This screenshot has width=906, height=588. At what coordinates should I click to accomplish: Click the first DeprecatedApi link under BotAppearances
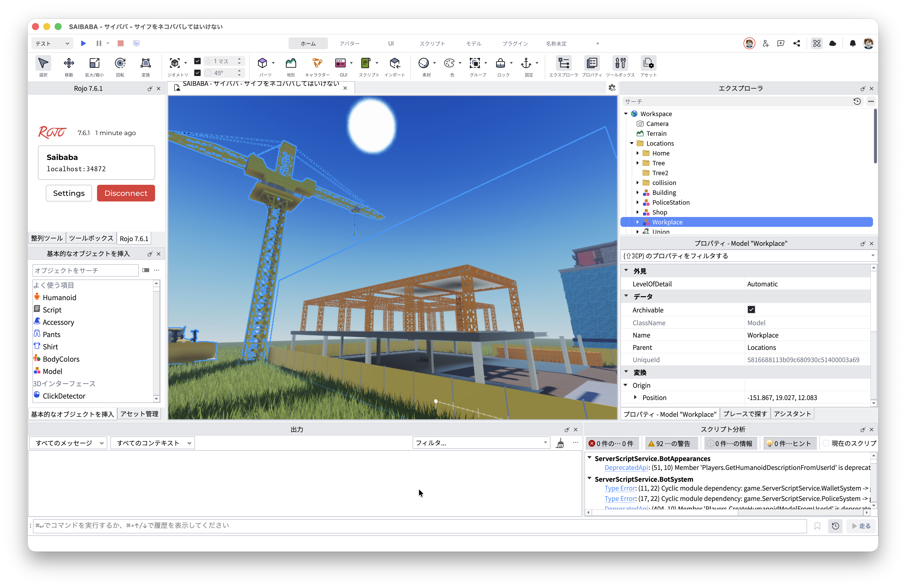[626, 467]
